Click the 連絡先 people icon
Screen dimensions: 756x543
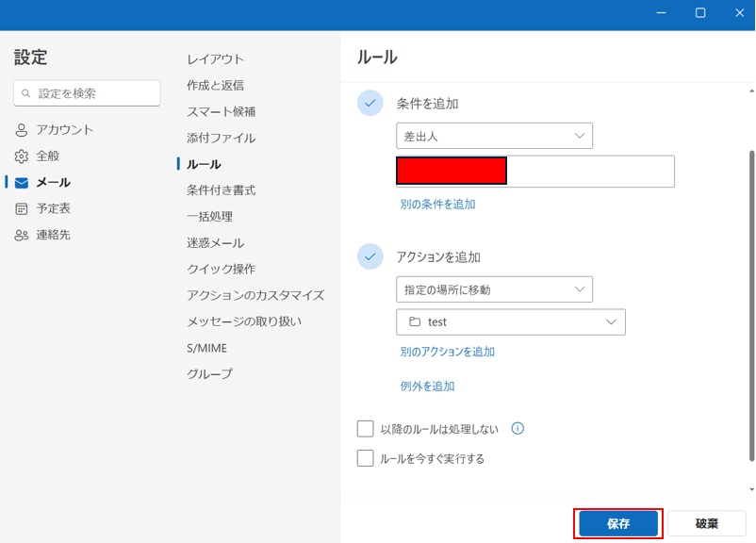pyautogui.click(x=22, y=236)
